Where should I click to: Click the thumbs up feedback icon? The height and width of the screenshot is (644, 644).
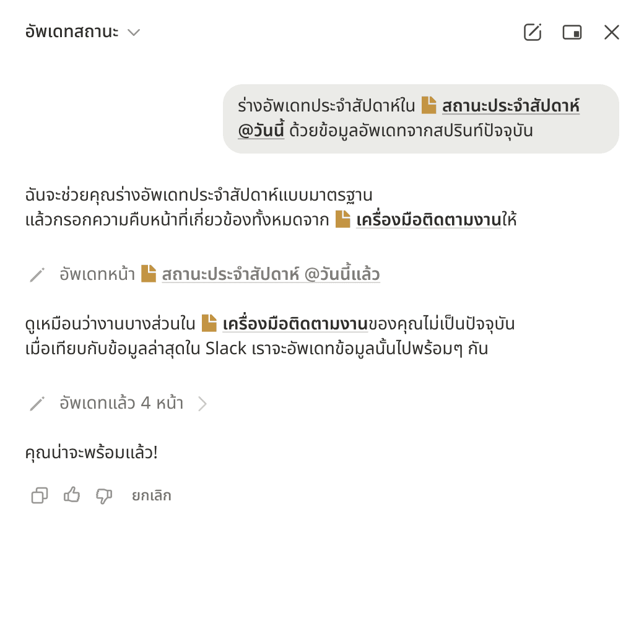72,495
